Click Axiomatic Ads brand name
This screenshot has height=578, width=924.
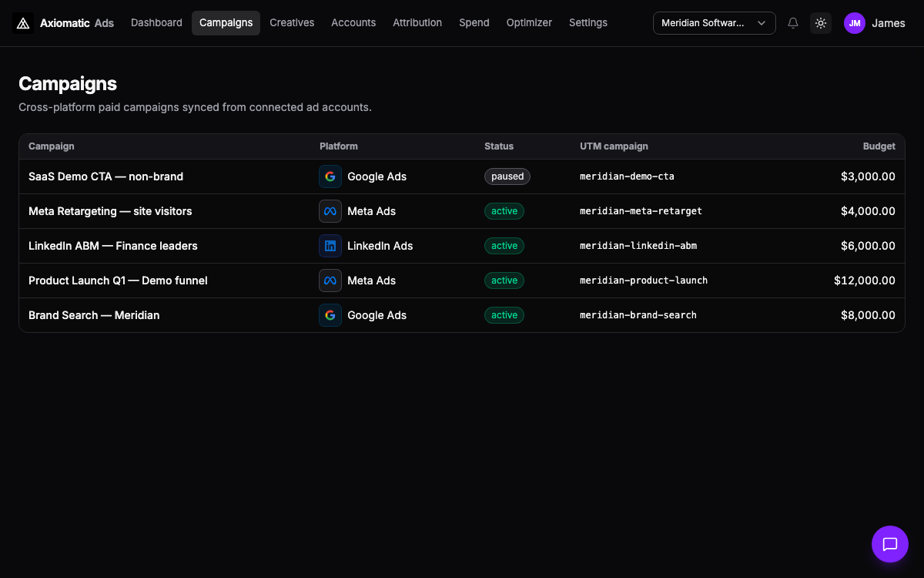(77, 23)
